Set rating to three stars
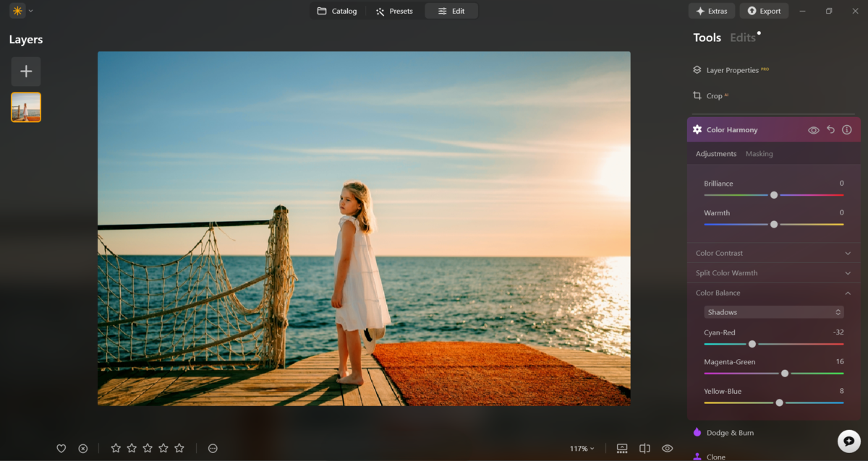This screenshot has height=461, width=868. [148, 448]
